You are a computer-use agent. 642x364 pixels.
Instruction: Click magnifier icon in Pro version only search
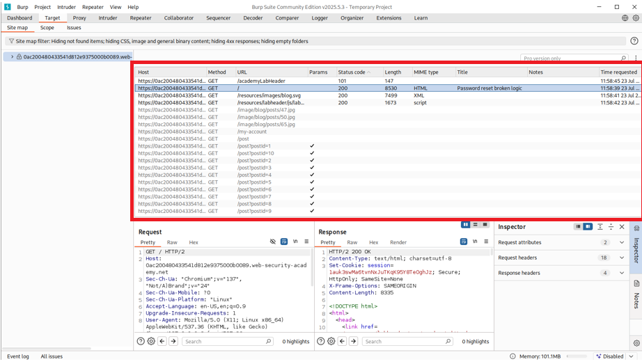point(623,58)
